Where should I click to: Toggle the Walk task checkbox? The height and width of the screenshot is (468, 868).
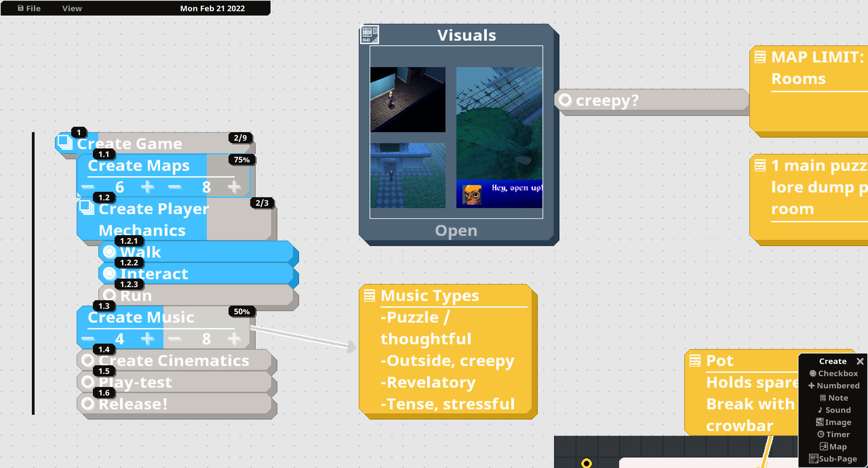[x=109, y=252]
